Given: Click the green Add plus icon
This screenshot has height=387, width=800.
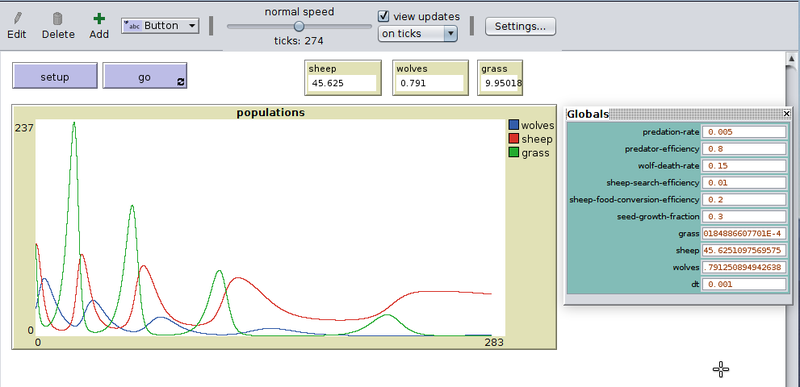Looking at the screenshot, I should coord(99,19).
